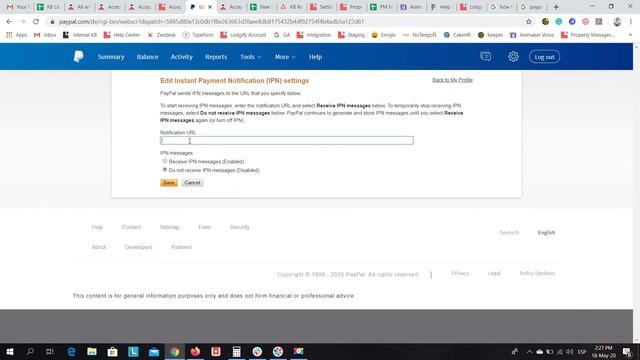Expand the Tools dropdown menu
640x360 pixels.
pyautogui.click(x=251, y=57)
